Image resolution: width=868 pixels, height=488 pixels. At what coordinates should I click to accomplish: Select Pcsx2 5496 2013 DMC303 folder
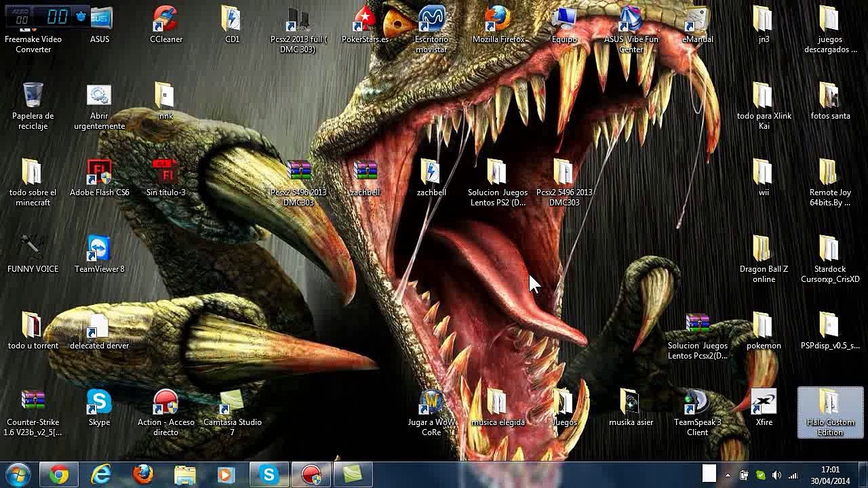click(564, 183)
